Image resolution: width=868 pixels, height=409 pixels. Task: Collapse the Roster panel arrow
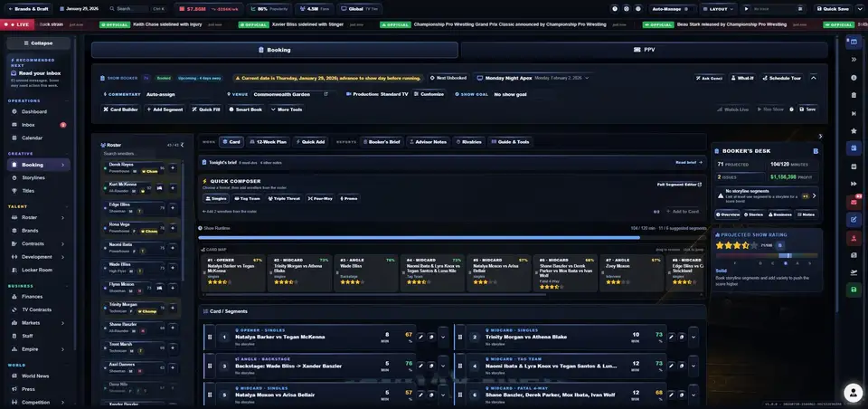pos(182,145)
